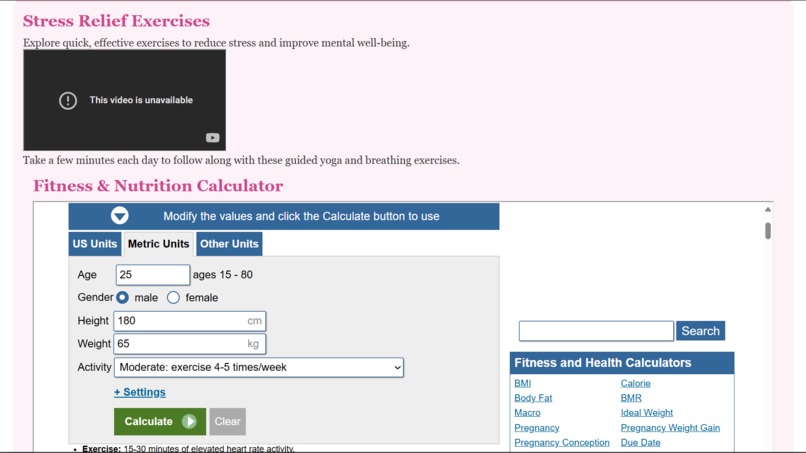The height and width of the screenshot is (453, 806).
Task: Open the Due Date calculator link
Action: point(640,443)
